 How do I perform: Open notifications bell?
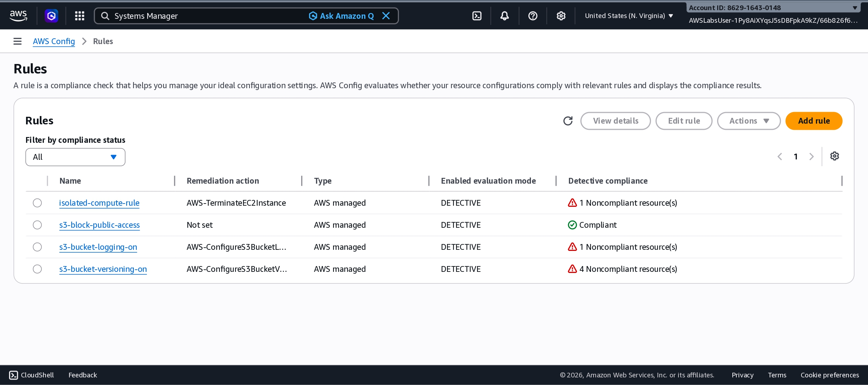coord(505,16)
